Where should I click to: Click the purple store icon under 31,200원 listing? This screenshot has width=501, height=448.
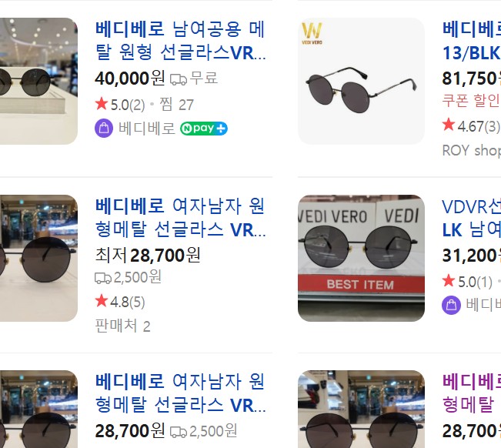pyautogui.click(x=452, y=305)
